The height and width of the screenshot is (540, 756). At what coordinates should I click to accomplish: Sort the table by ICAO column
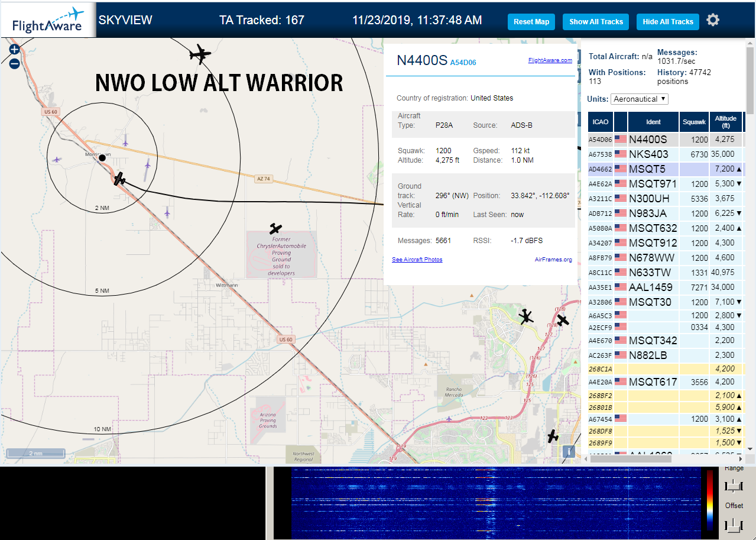coord(601,122)
